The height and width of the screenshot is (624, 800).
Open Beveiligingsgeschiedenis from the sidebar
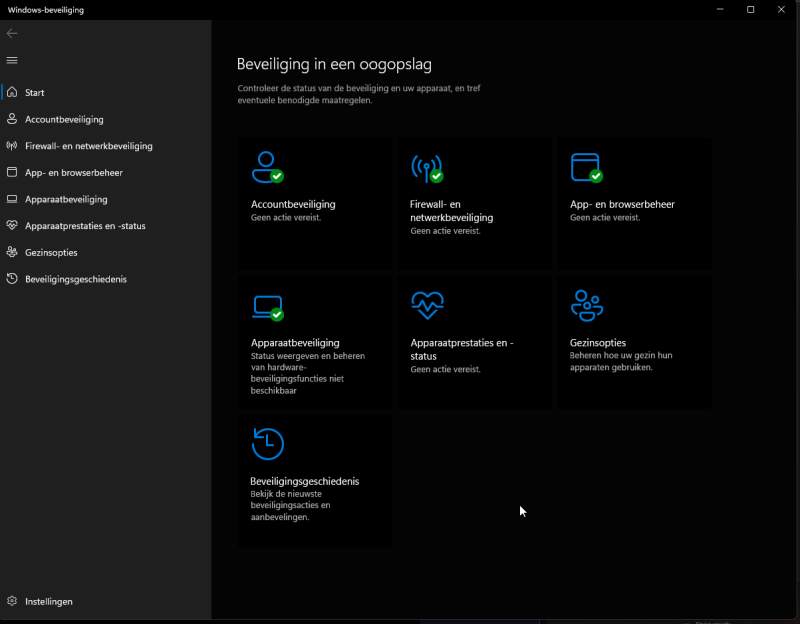[x=76, y=279]
